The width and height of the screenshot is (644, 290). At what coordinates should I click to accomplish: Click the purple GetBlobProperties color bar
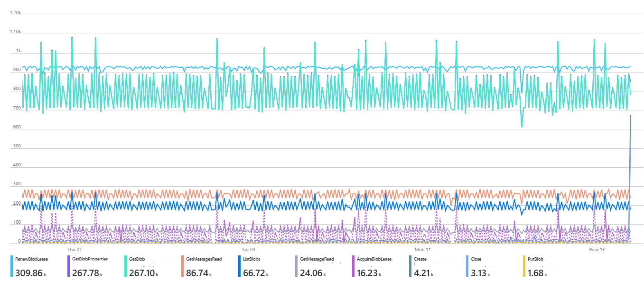[x=68, y=267]
